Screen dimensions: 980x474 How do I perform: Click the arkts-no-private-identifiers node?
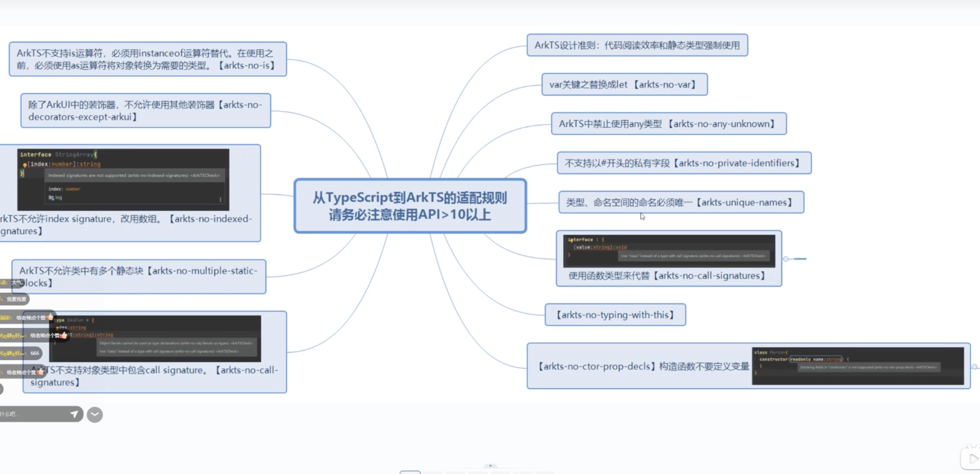tap(684, 163)
